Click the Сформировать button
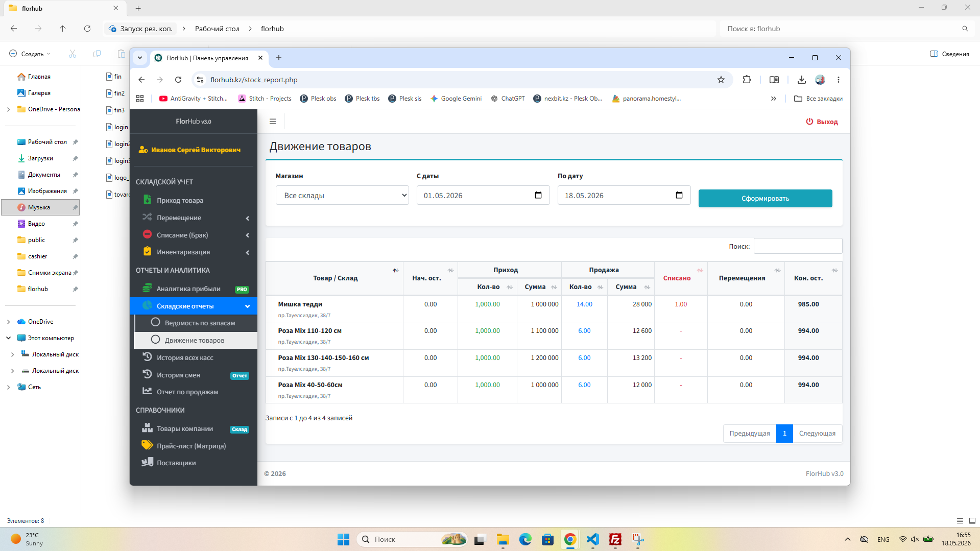Screen dimensions: 980x551 coord(765,198)
